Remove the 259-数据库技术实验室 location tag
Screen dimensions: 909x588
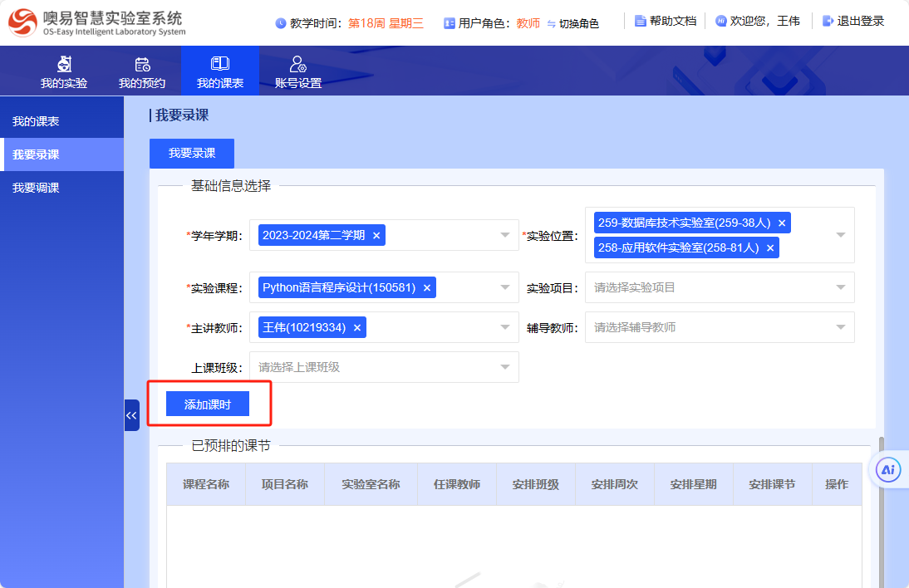click(782, 223)
